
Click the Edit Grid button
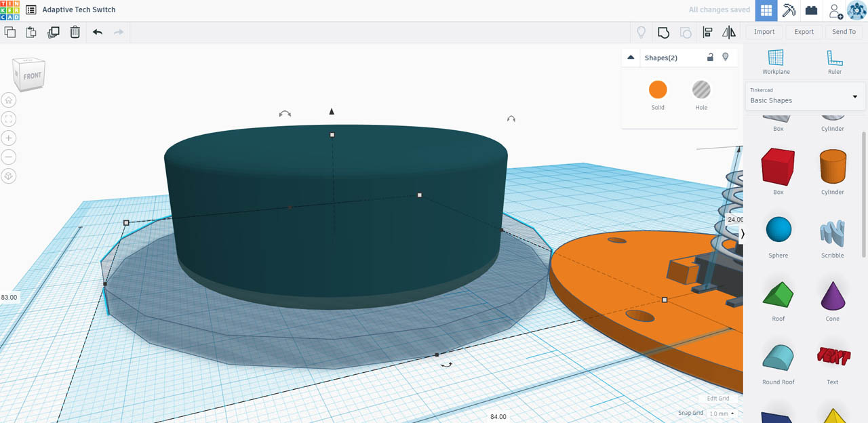[718, 398]
